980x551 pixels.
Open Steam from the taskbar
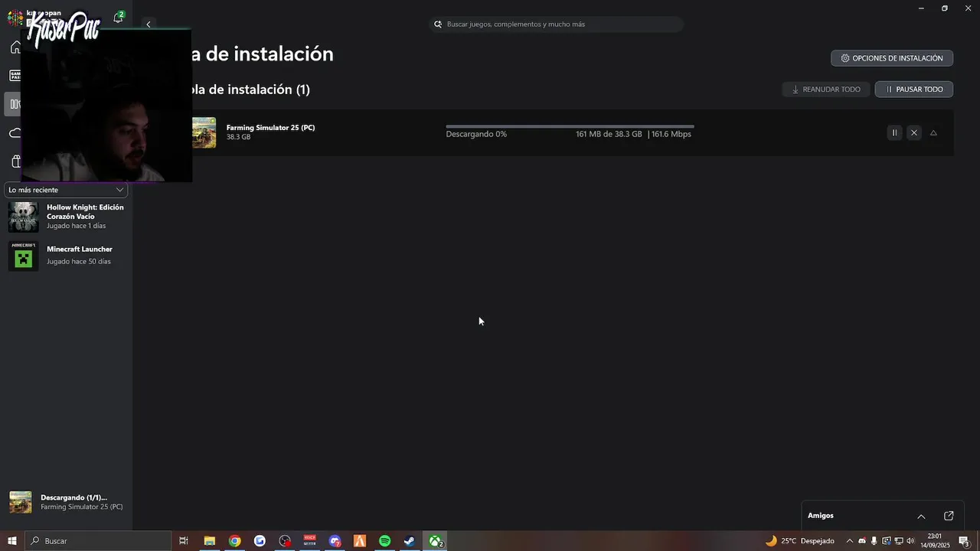click(x=410, y=541)
